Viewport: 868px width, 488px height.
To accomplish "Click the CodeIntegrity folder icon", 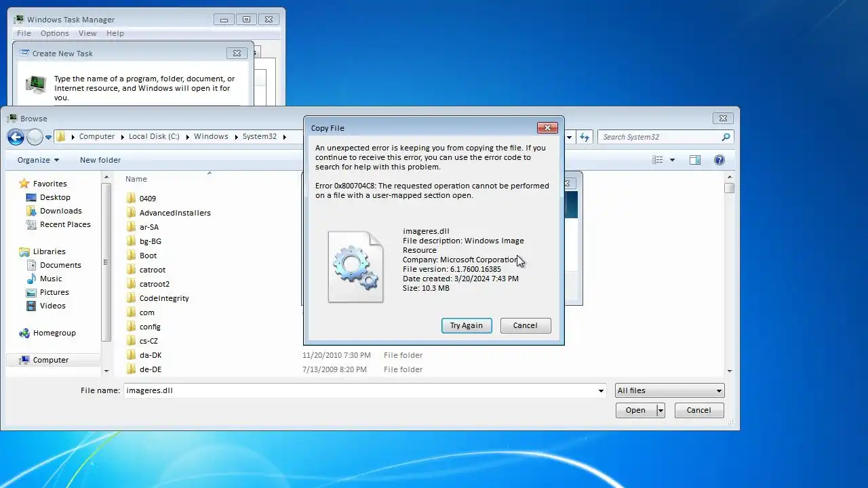I will [132, 298].
